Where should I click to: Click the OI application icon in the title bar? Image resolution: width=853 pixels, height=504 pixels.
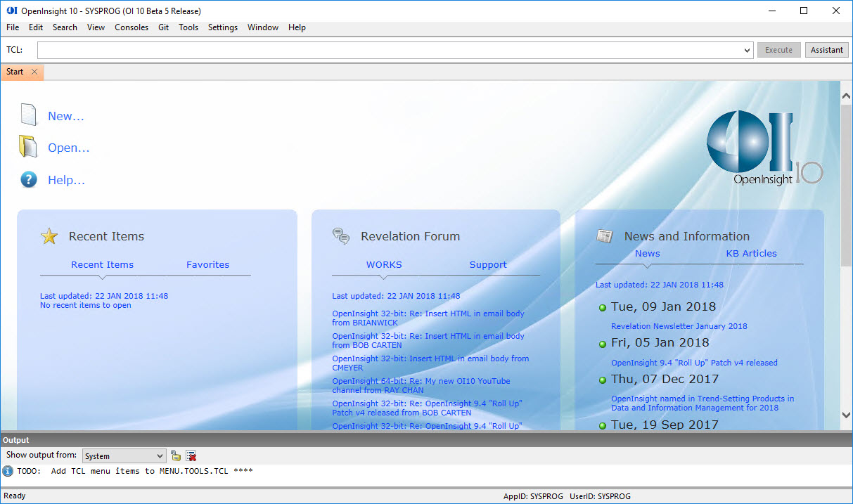pyautogui.click(x=11, y=11)
